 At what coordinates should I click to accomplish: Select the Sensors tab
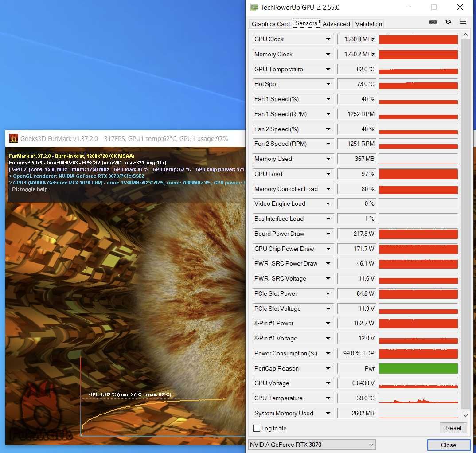tap(306, 23)
